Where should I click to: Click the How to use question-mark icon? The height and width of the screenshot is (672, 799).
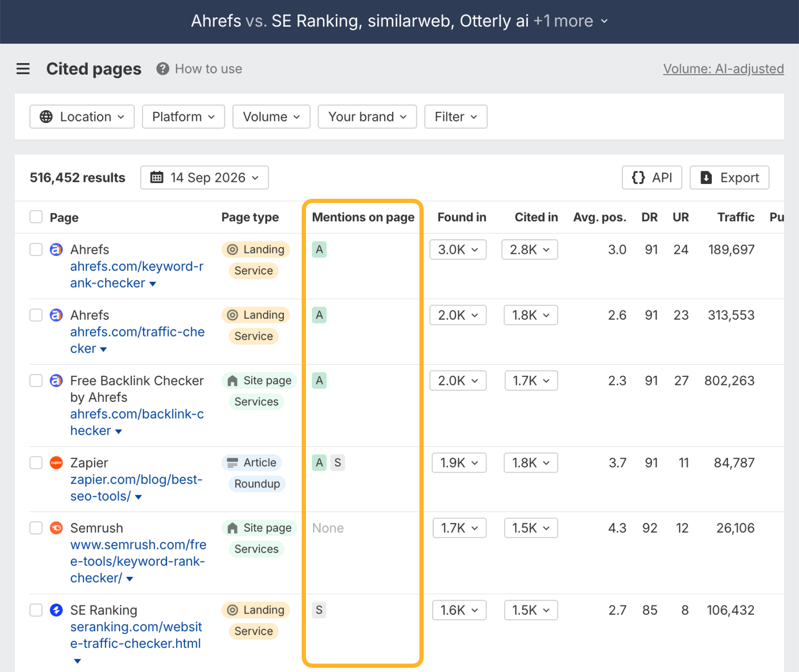tap(162, 69)
